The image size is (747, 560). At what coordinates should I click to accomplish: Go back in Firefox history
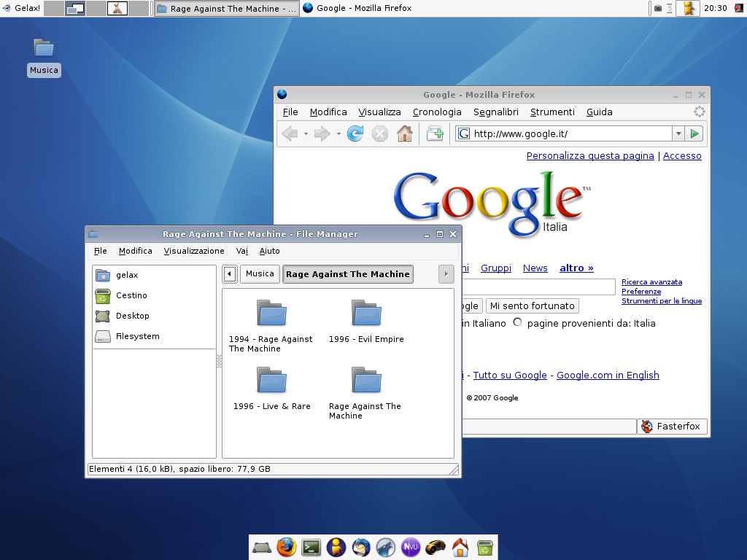[290, 134]
